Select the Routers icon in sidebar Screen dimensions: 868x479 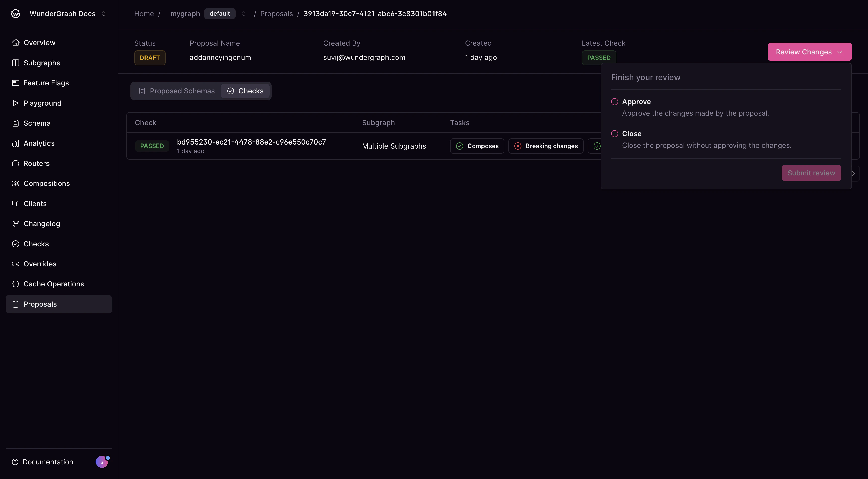click(x=16, y=163)
